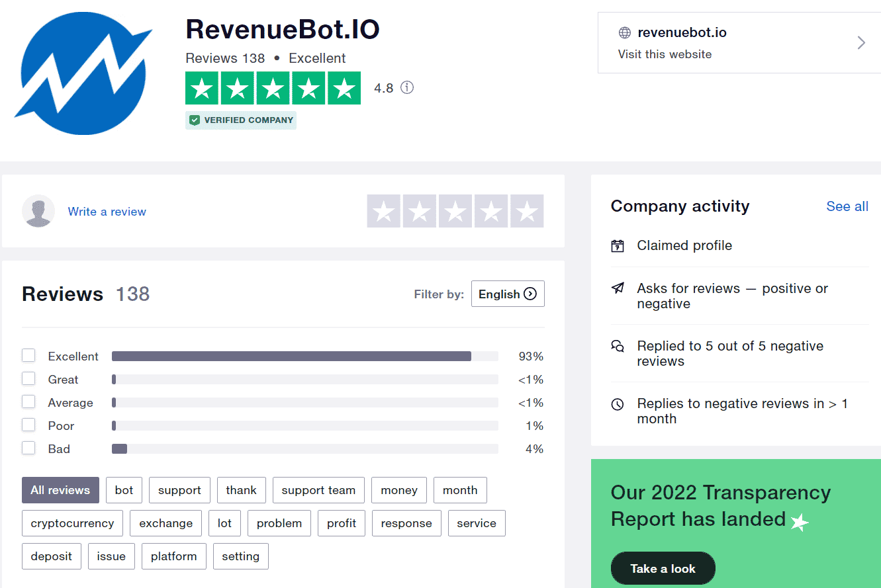Screen dimensions: 881x588
Task: Click Visit this website link
Action: point(665,54)
